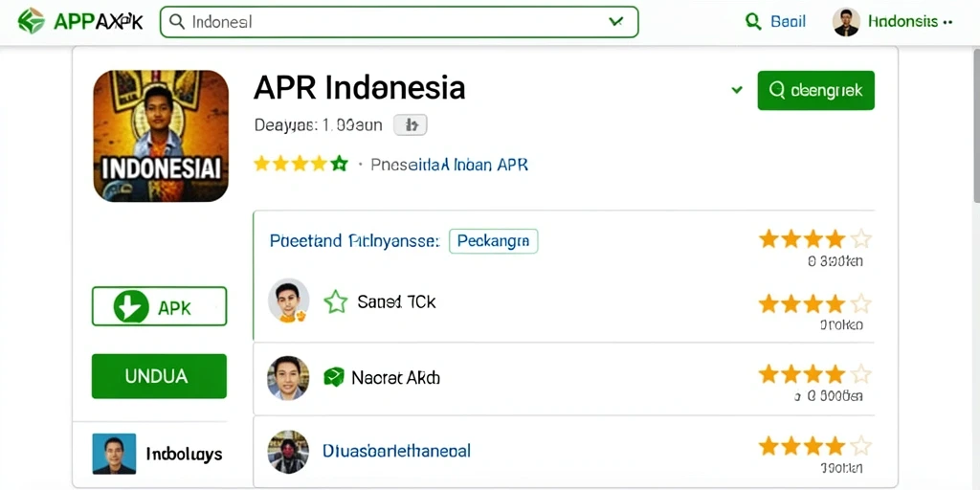Click the green star outline beside Sanet TCk
The width and height of the screenshot is (980, 490).
336,301
